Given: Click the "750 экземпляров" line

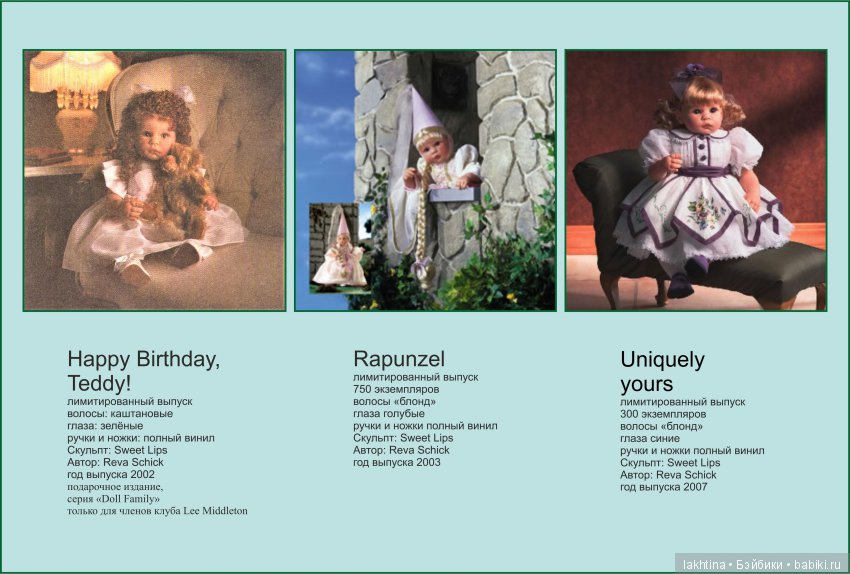Looking at the screenshot, I should coord(396,390).
